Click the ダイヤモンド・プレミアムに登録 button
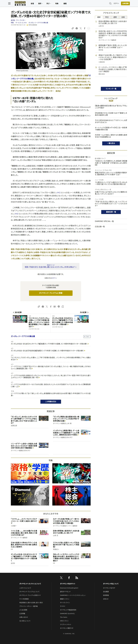The height and width of the screenshot is (644, 138). pos(51,293)
